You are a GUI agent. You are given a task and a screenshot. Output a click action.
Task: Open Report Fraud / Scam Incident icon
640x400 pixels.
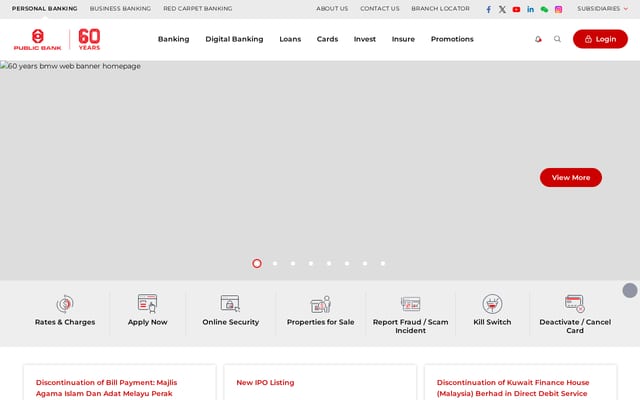(x=410, y=304)
